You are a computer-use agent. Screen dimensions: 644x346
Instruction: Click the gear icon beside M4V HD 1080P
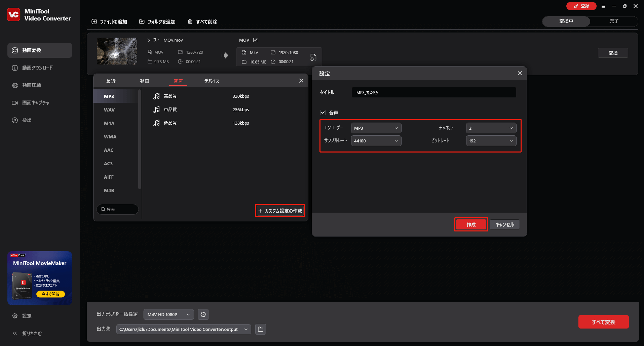[203, 314]
